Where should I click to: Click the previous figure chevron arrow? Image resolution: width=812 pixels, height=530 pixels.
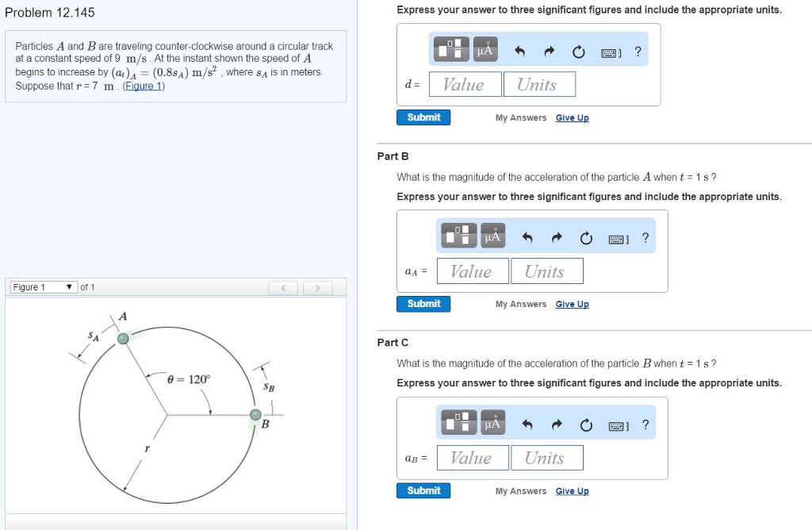(283, 287)
